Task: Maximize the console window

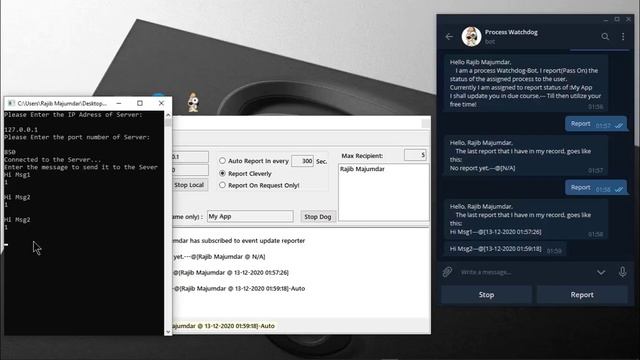Action: (140, 103)
